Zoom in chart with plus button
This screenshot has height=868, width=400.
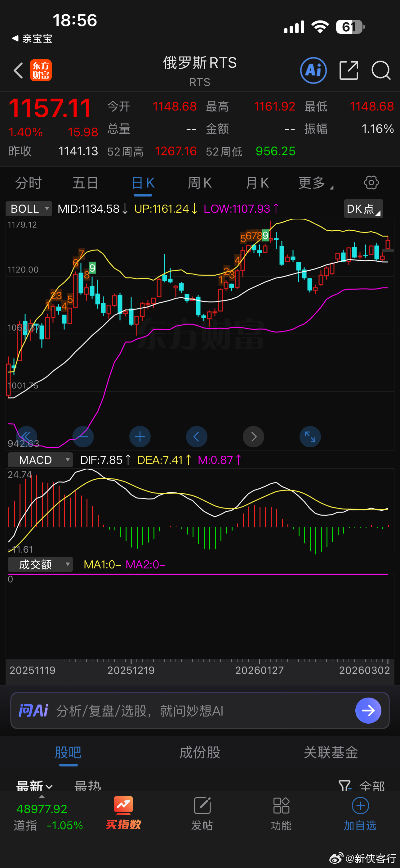point(140,436)
